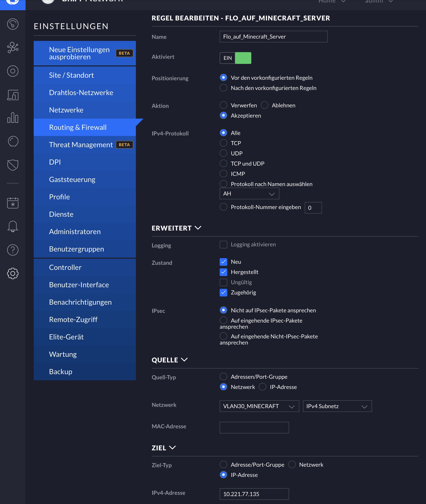Uncheck the 'Neu' state checkbox
Viewport: 426px width, 504px height.
pos(223,262)
